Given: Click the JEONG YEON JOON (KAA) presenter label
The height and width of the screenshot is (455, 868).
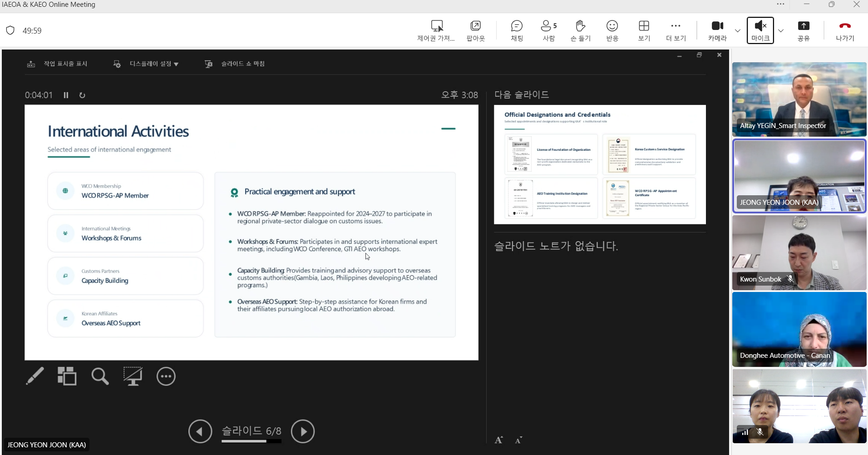Looking at the screenshot, I should pos(47,445).
